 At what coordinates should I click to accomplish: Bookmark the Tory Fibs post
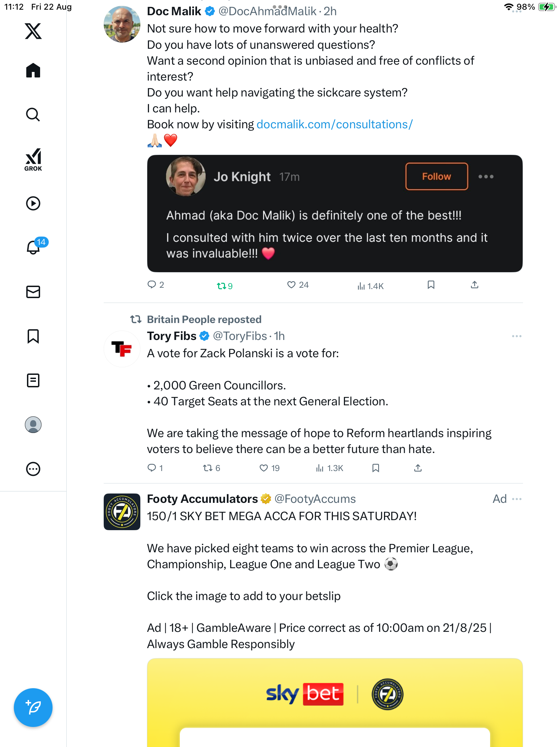pos(376,468)
